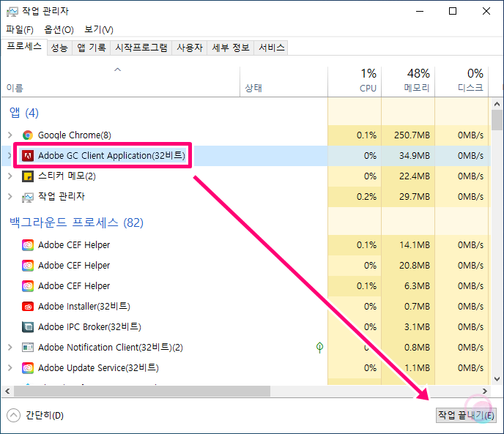Select the Google Chrome(8) row name
The width and height of the screenshot is (504, 434).
coord(75,135)
